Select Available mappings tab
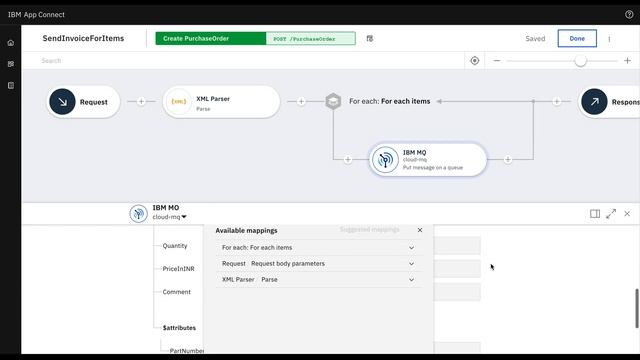Image resolution: width=640 pixels, height=360 pixels. click(x=246, y=231)
